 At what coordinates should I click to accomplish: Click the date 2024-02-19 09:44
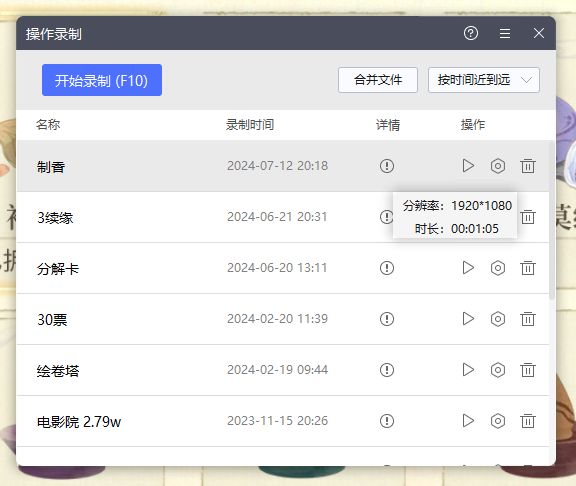(x=277, y=370)
